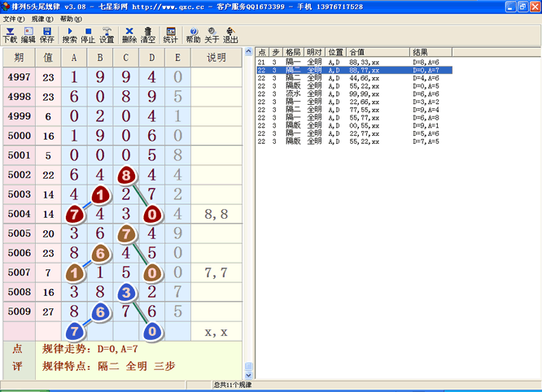Screen dimensions: 542x392
Task: Open the 统计 statistics toolbar icon
Action: pyautogui.click(x=170, y=35)
